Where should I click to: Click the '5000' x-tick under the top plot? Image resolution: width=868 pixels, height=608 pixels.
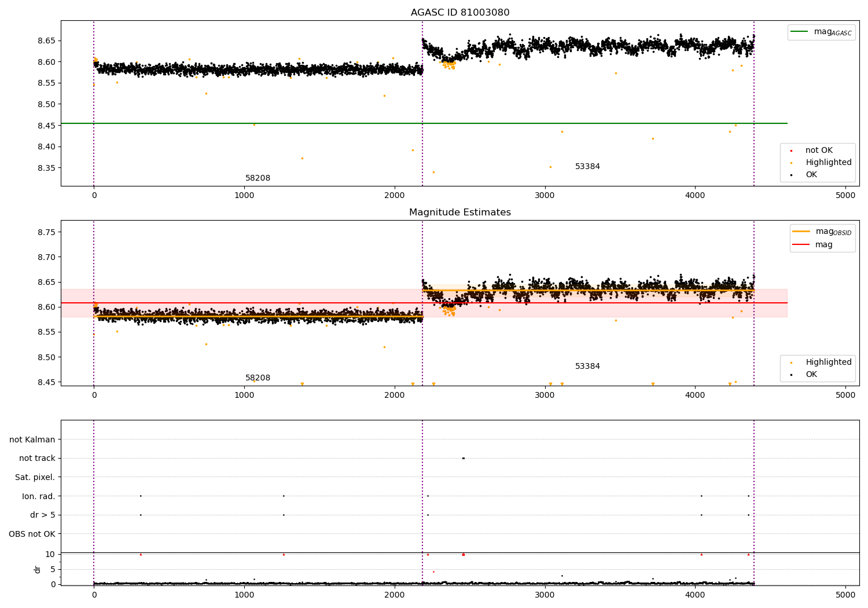click(x=845, y=196)
